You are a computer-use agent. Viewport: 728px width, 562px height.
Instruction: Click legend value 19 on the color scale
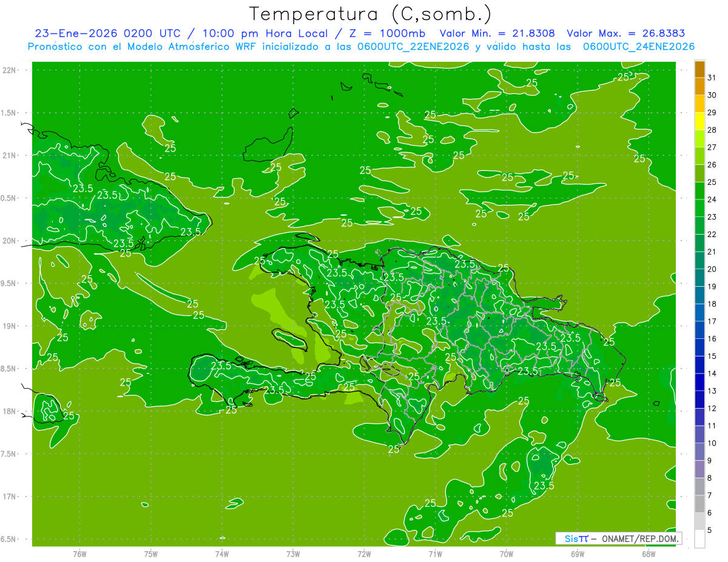click(712, 287)
